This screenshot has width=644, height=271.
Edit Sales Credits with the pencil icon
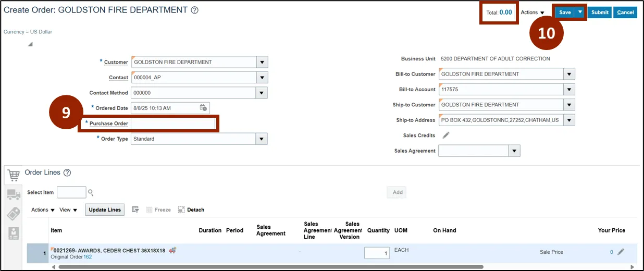coord(445,135)
